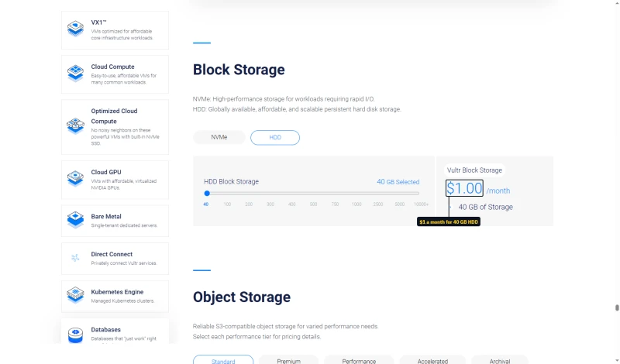Click the 'HDD: Globally available' description line
The width and height of the screenshot is (620, 364).
(x=297, y=109)
